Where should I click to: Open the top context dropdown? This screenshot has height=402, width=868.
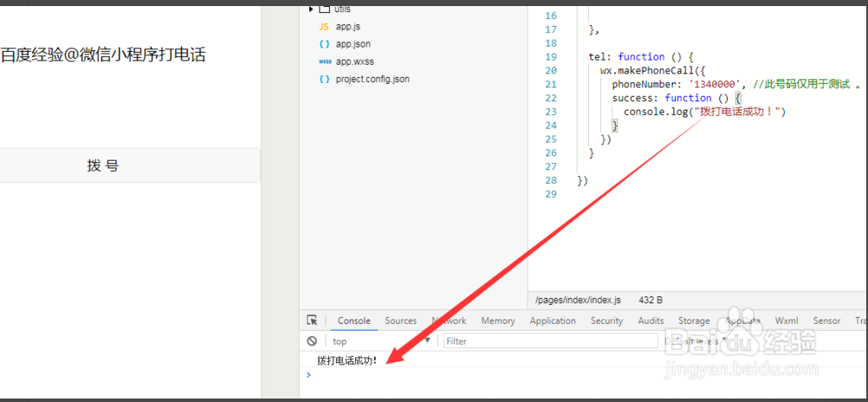point(381,341)
